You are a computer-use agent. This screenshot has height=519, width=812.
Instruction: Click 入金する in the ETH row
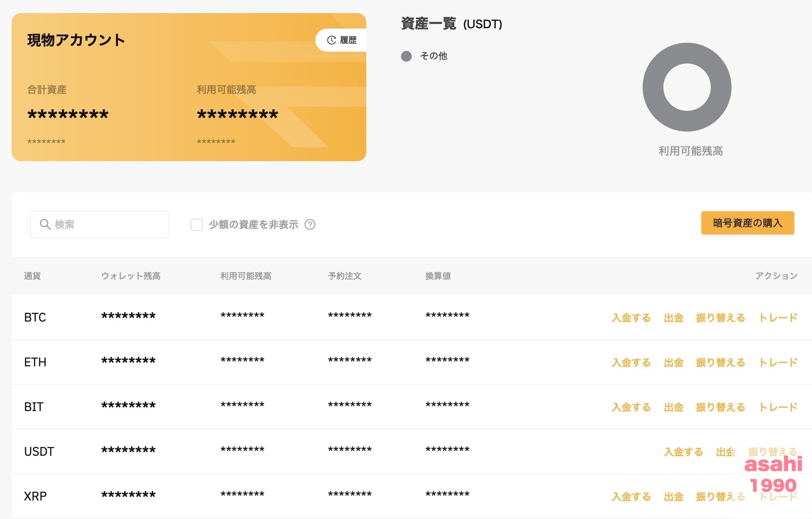(631, 362)
